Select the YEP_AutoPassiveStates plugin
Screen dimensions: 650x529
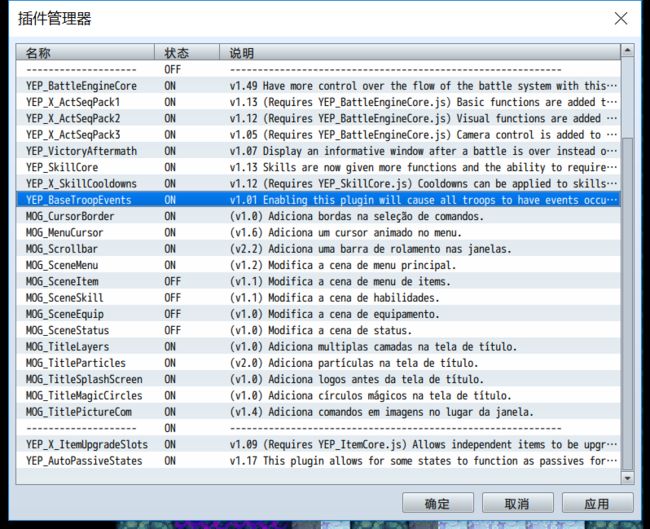318,461
